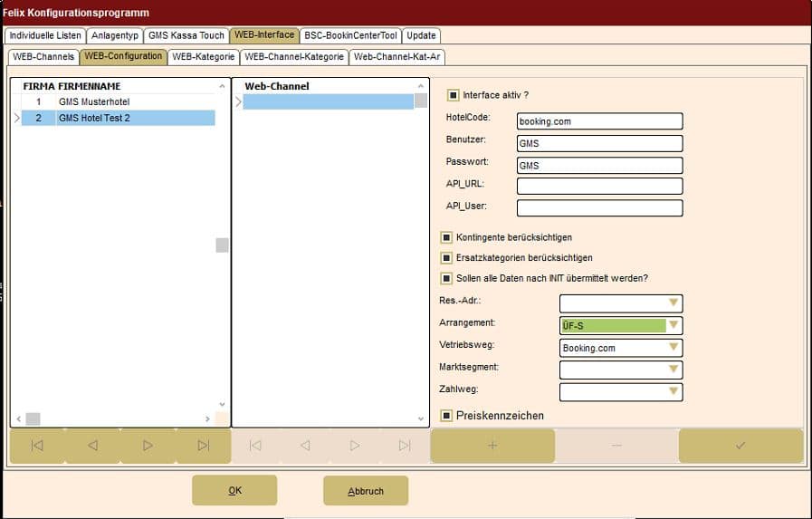The image size is (812, 519).
Task: Go to next record in company list navigator
Action: (148, 446)
